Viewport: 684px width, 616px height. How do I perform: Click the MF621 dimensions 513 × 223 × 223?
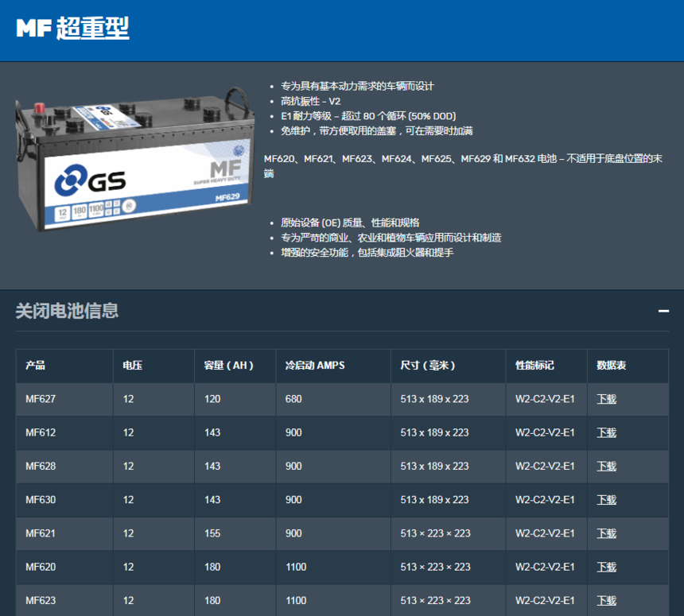[435, 533]
